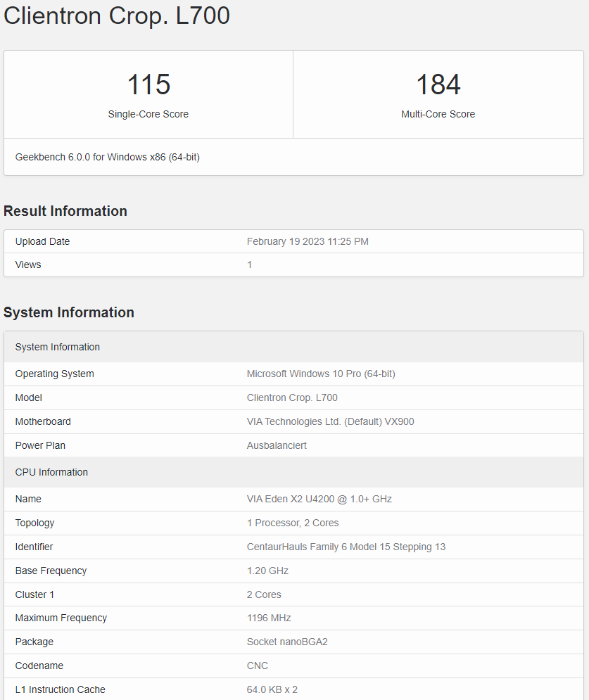589x700 pixels.
Task: Click the 'Motherboard' row label
Action: point(43,421)
